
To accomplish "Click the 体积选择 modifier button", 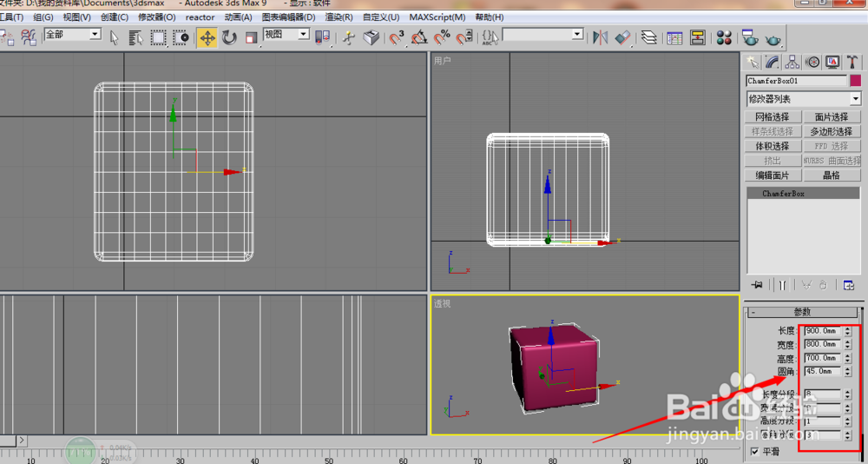I will (x=773, y=146).
